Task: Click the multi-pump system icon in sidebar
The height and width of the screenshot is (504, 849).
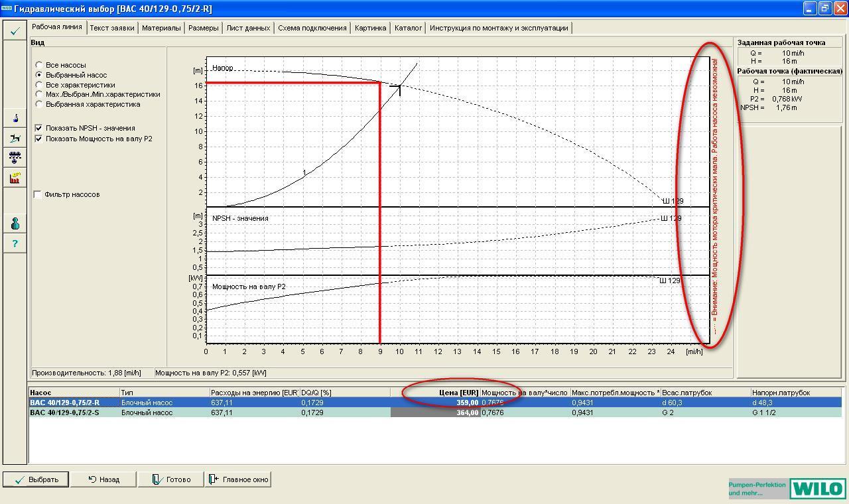Action: click(15, 158)
